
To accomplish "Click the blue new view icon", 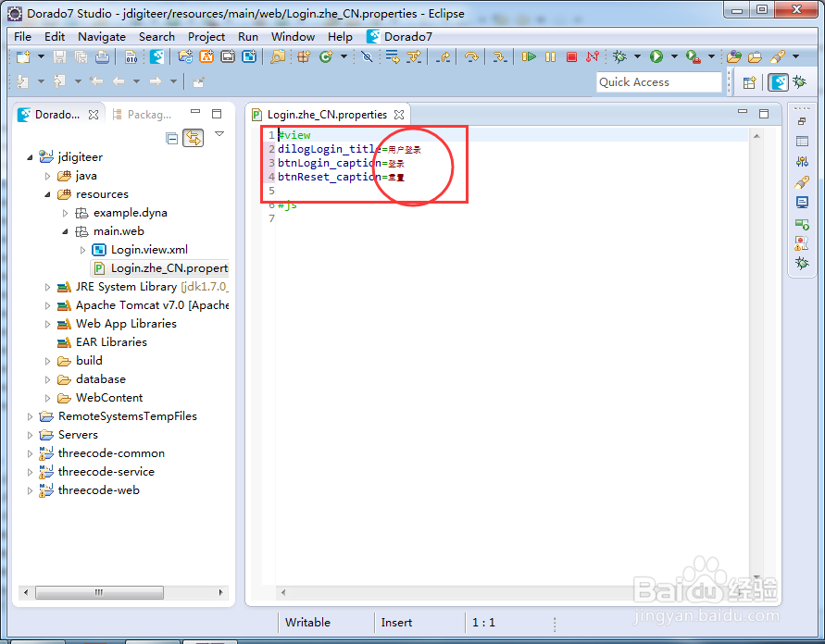I will [x=249, y=56].
